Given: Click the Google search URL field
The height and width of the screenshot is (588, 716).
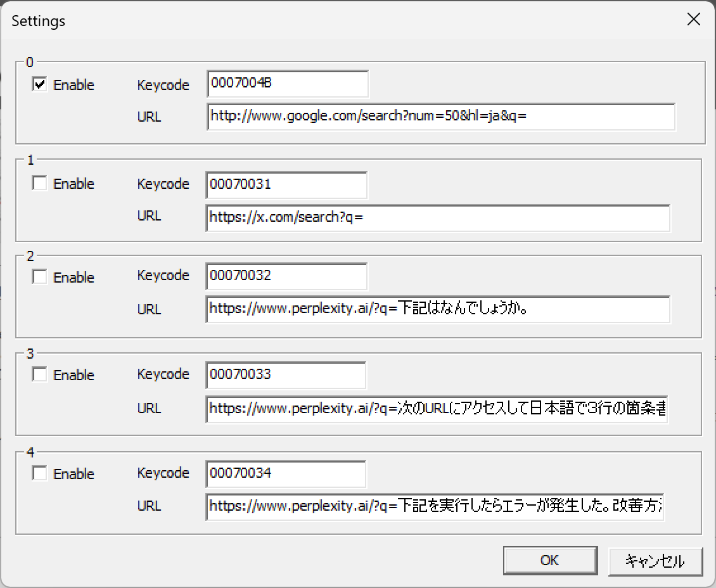Looking at the screenshot, I should (440, 117).
